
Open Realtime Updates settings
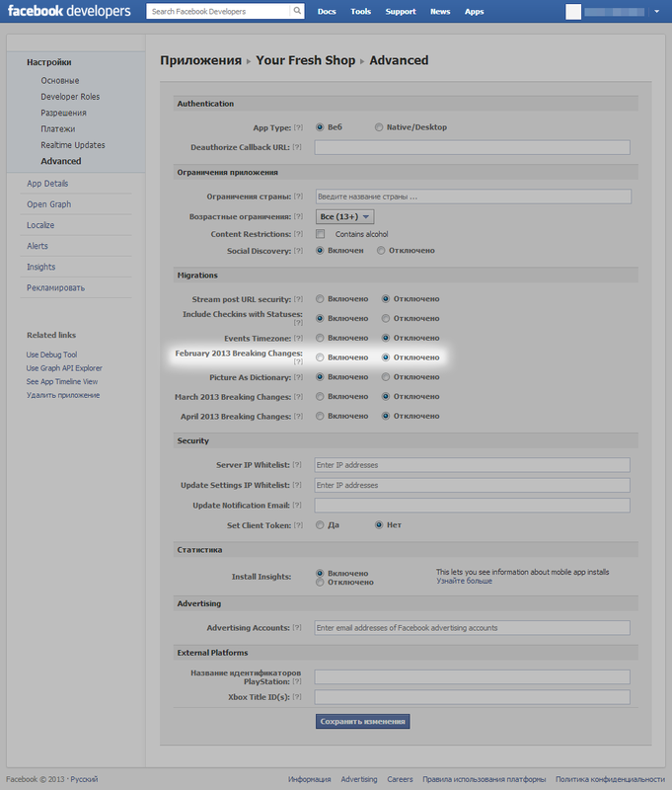point(73,145)
